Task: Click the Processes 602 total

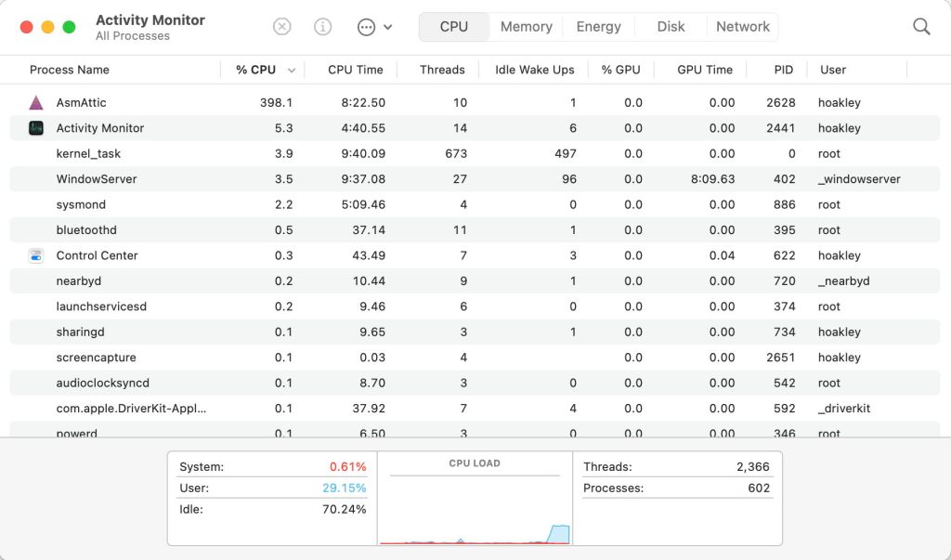Action: 759,488
